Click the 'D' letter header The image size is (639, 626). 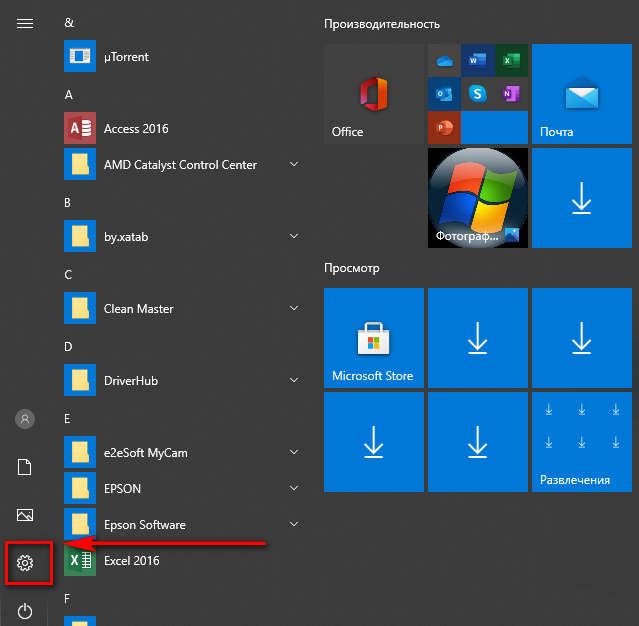coord(68,347)
